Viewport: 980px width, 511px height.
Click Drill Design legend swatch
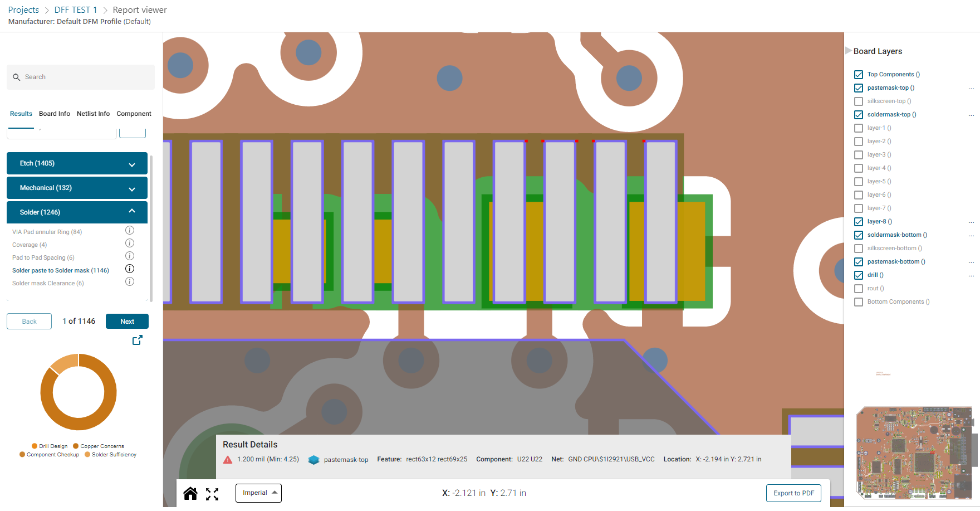[35, 446]
